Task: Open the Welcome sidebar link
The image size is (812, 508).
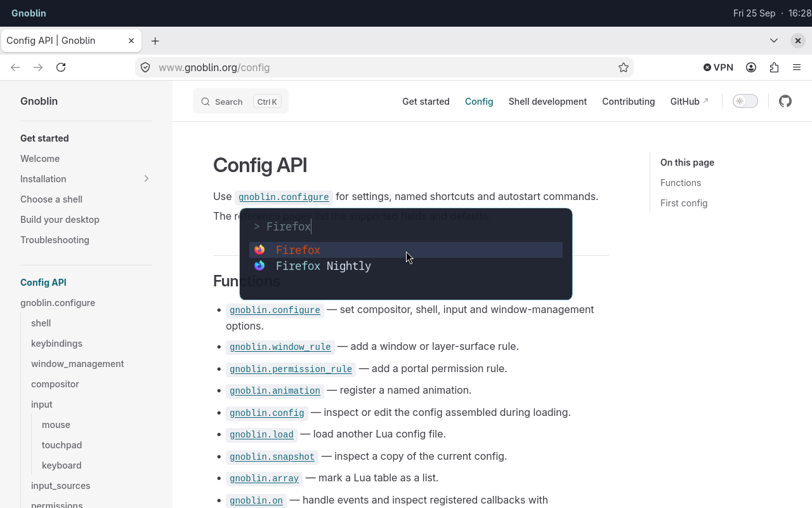Action: pyautogui.click(x=40, y=159)
